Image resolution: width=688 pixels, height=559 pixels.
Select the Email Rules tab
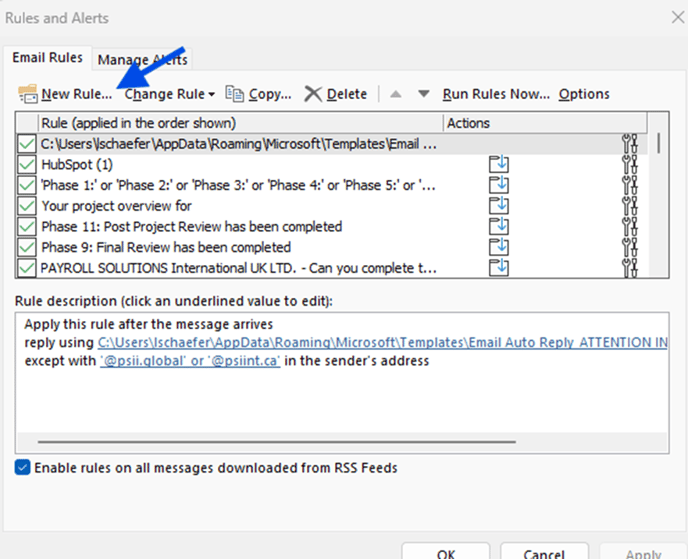tap(48, 58)
